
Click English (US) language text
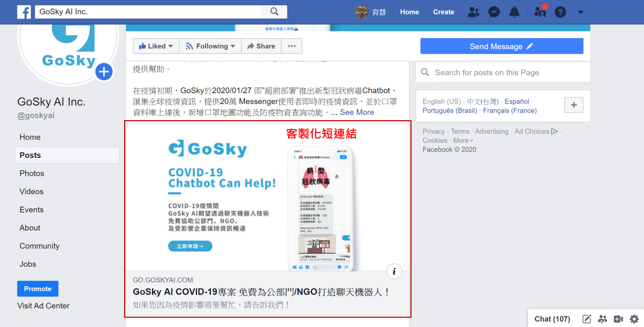pos(441,102)
